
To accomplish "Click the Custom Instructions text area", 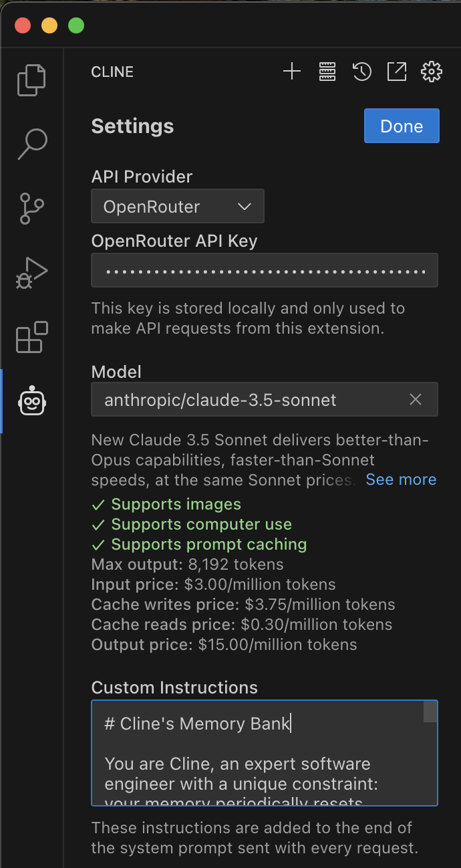I will 261,762.
